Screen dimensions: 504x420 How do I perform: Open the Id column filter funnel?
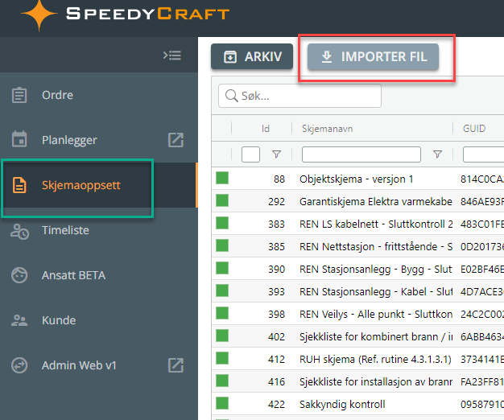(276, 154)
